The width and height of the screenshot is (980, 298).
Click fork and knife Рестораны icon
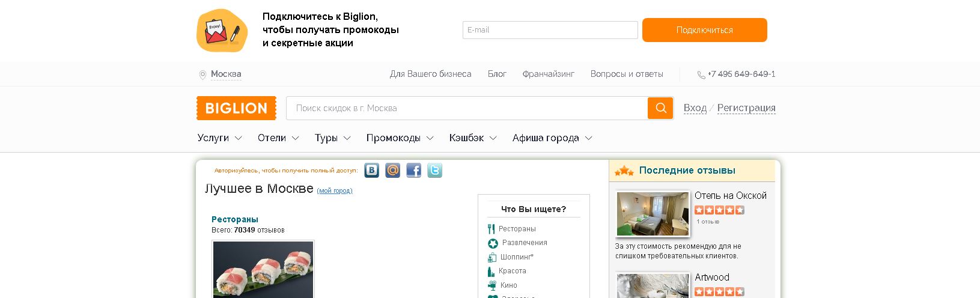492,229
